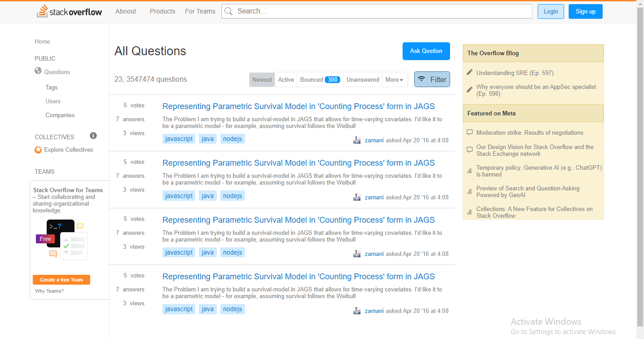Click the speech bubble icon by Moderation strike
The height and width of the screenshot is (339, 644).
tap(470, 132)
